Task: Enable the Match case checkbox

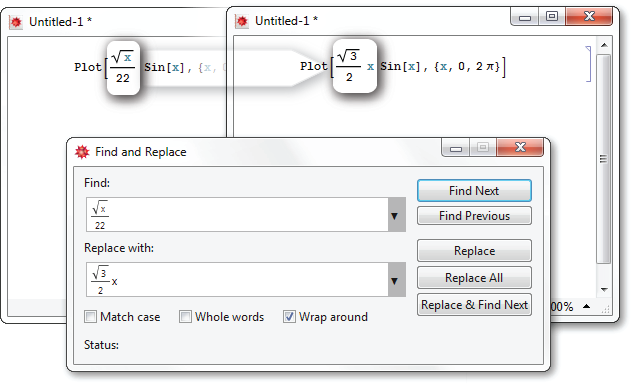Action: click(91, 317)
